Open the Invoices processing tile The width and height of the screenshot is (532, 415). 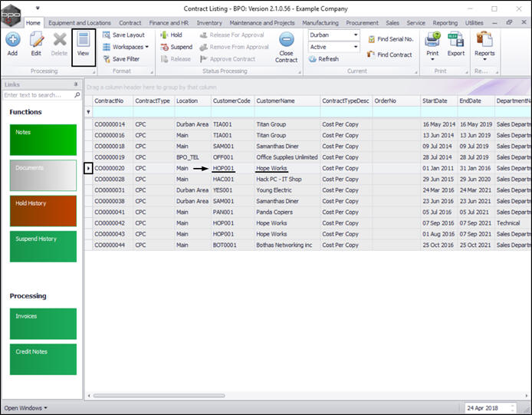click(43, 324)
